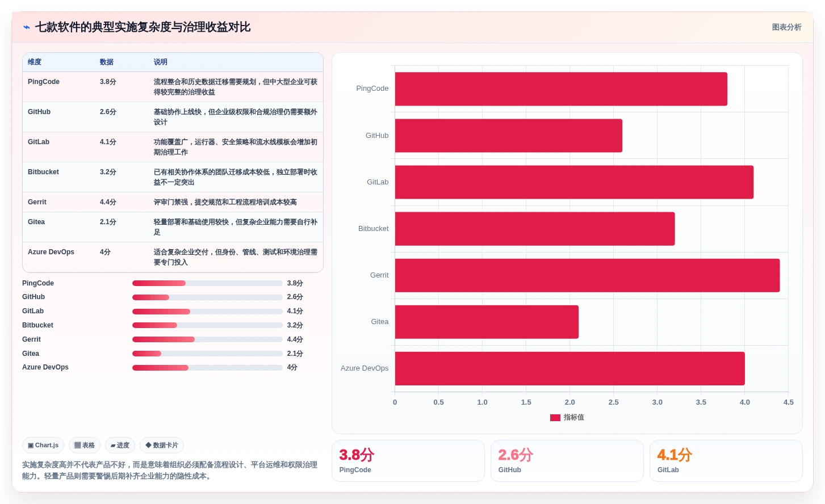This screenshot has height=504, width=825.
Task: Click the Bitbucket label in the progress list
Action: coord(37,325)
